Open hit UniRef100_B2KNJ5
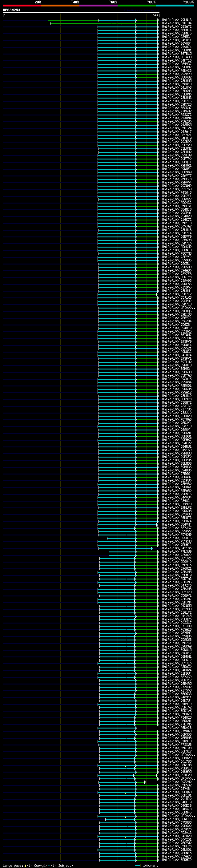 pyautogui.click(x=177, y=33)
